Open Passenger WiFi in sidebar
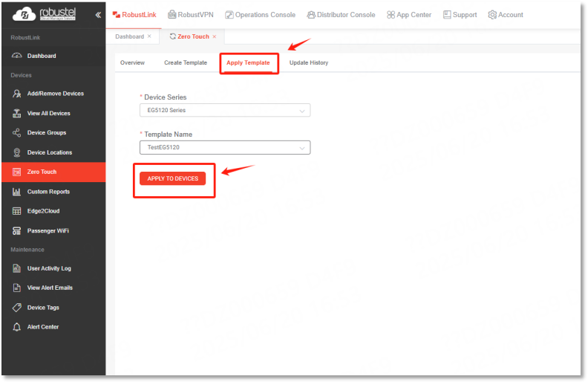Screen dimensions: 588x382 coord(53,230)
